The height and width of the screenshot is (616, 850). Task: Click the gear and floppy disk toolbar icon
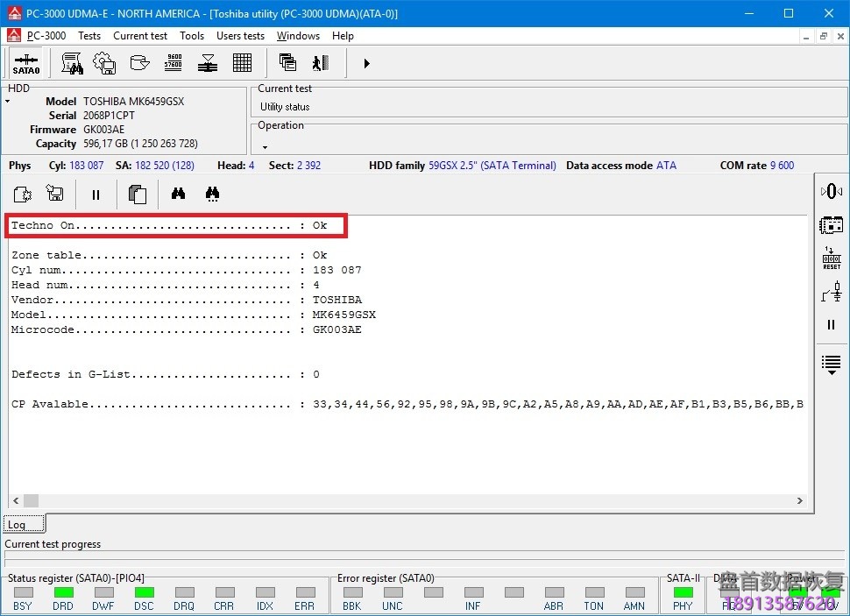(x=104, y=63)
